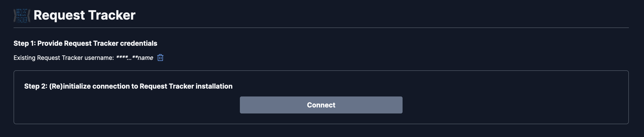Select the logo beside the Request Tracker title
Screen dimensions: 644x137
(22, 16)
